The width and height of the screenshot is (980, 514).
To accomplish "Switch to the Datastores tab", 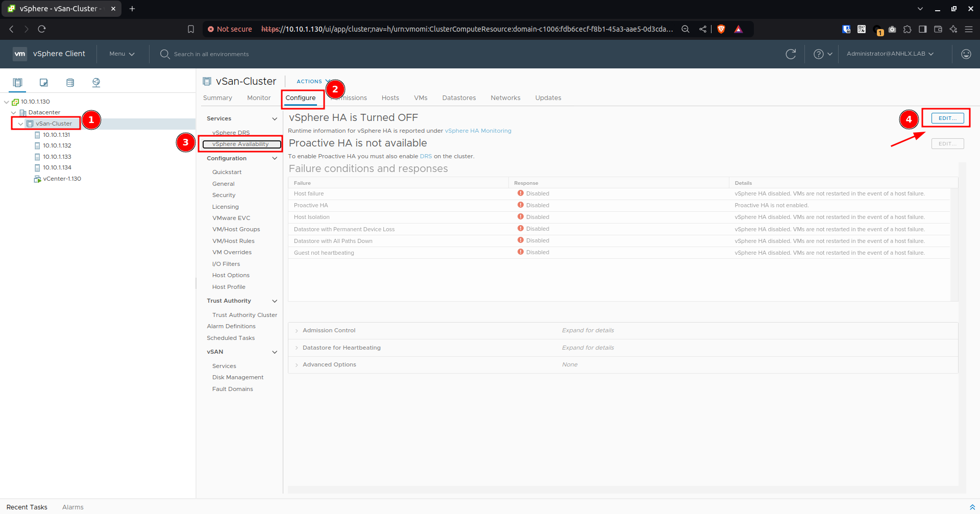I will 459,98.
